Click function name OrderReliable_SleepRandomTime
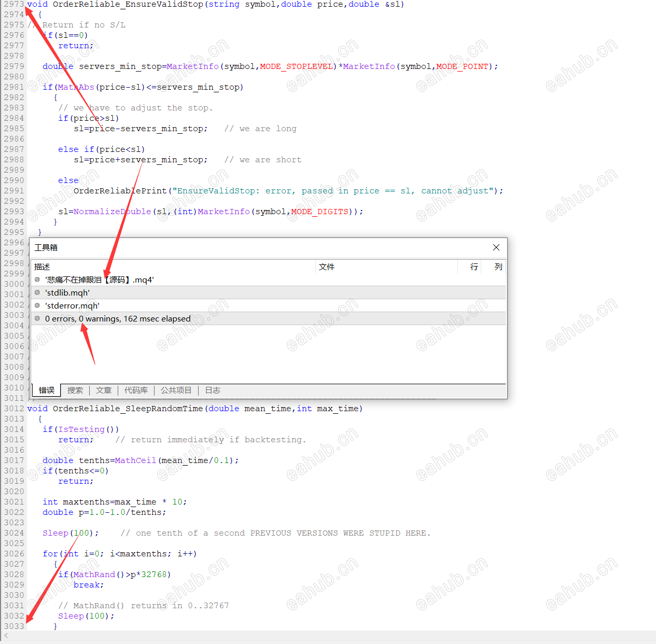Screen dimensions: 656x644 pos(128,409)
